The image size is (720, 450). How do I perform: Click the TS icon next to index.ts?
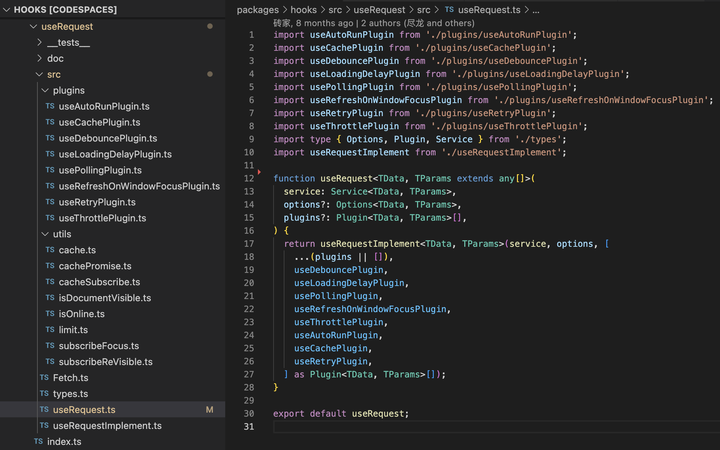[x=38, y=442]
